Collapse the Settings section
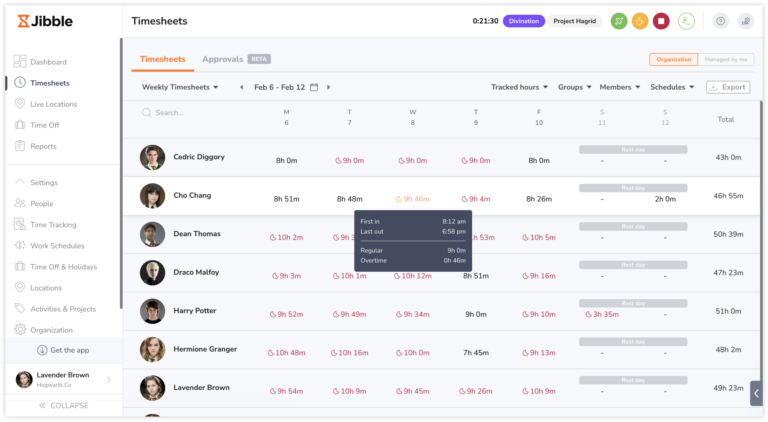The height and width of the screenshot is (422, 768). tap(36, 182)
